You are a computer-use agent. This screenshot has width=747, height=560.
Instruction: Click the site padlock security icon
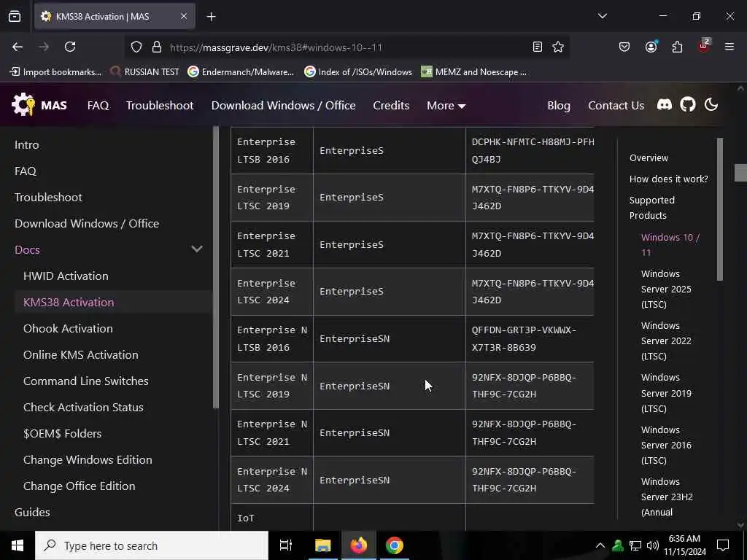157,47
